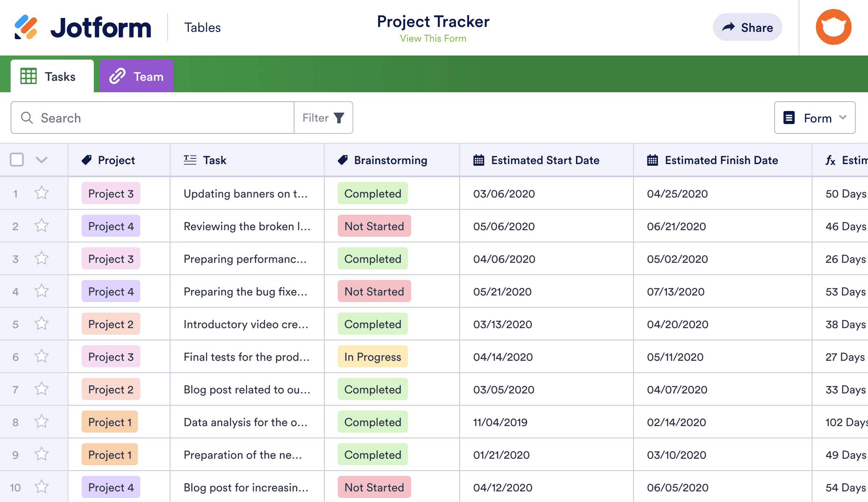Image resolution: width=868 pixels, height=502 pixels.
Task: Toggle the select-all rows checkbox
Action: [17, 160]
